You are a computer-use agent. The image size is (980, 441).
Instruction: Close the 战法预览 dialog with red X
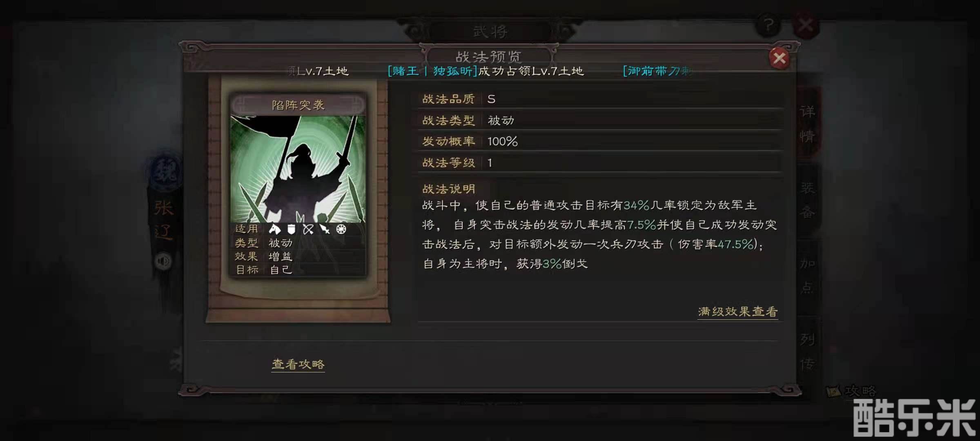tap(779, 58)
